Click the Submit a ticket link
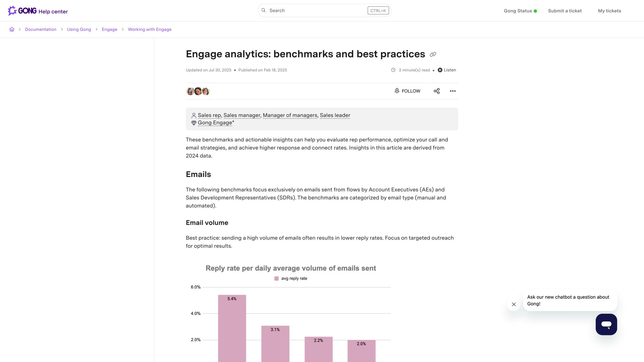 pos(565,11)
